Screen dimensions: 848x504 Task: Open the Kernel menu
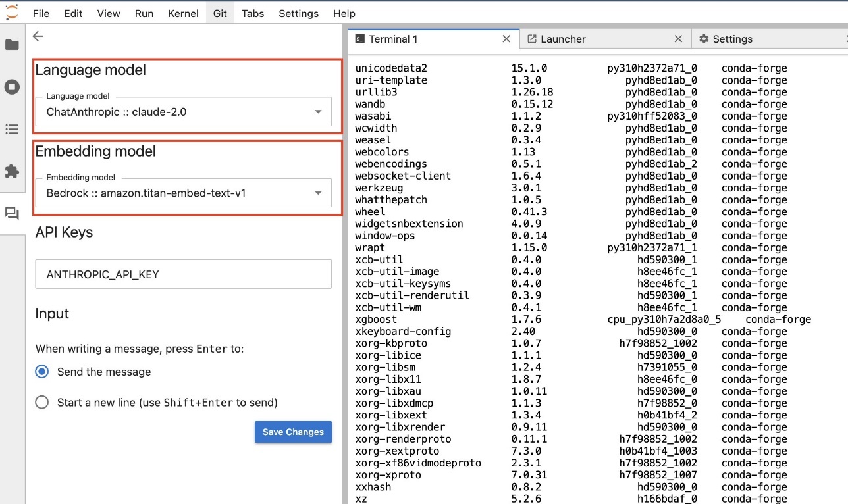coord(183,13)
